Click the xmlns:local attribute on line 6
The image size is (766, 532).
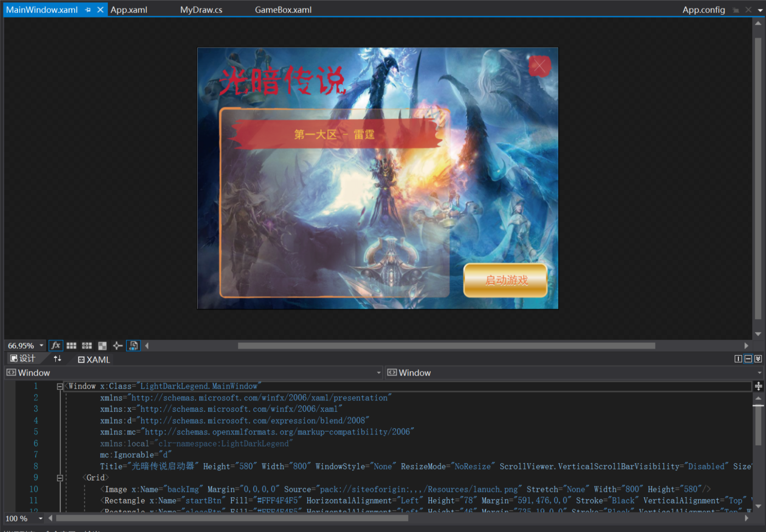point(197,444)
